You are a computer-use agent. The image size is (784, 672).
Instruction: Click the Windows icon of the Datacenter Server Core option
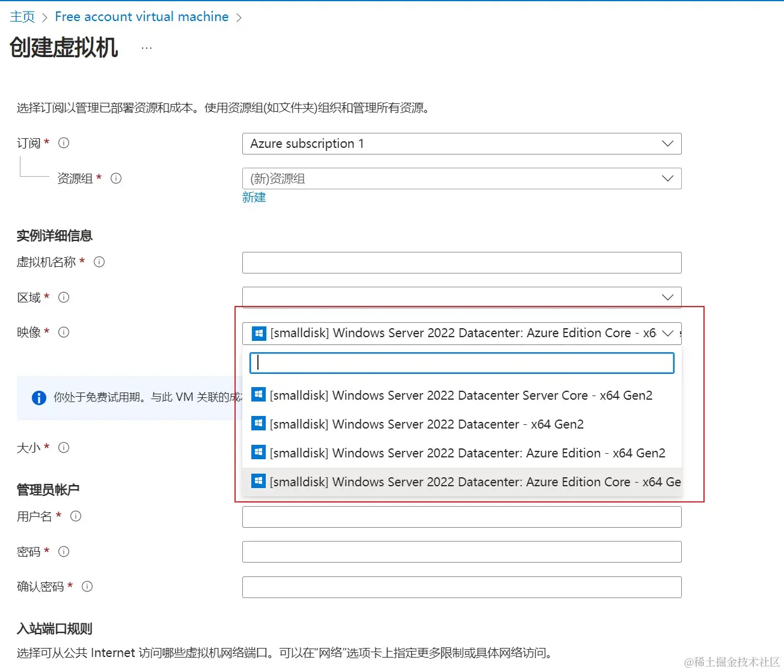[x=258, y=395]
